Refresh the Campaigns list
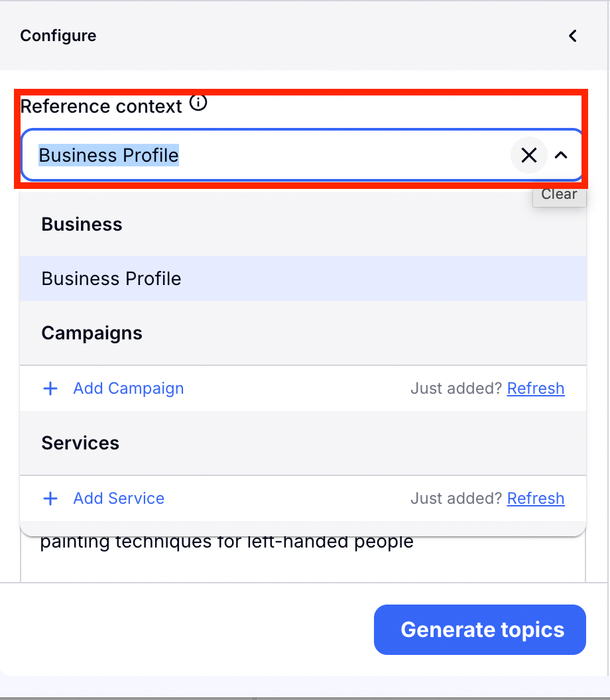 pos(535,388)
